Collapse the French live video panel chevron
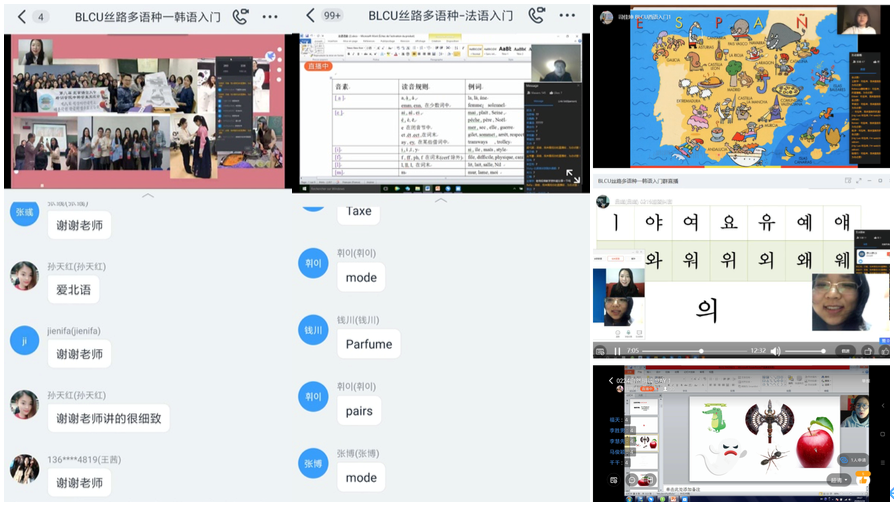 point(442,199)
